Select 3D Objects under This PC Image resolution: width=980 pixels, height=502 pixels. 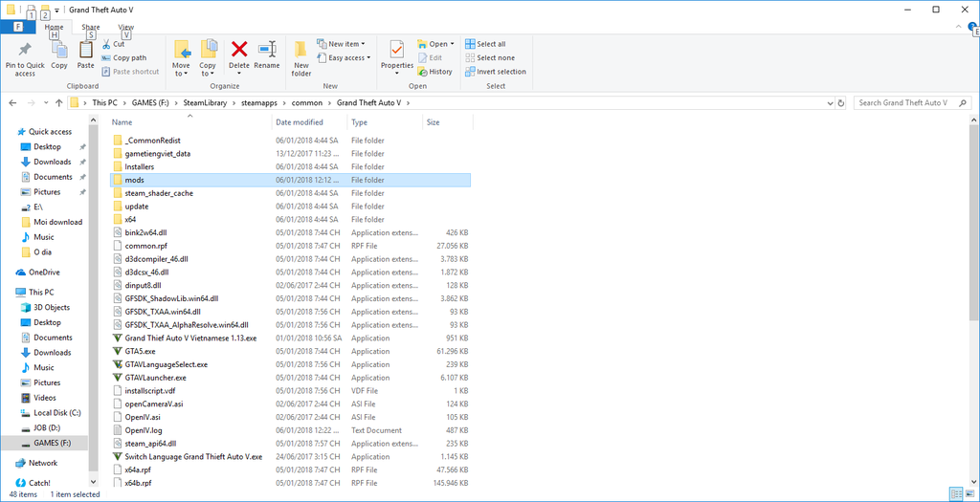[x=52, y=307]
